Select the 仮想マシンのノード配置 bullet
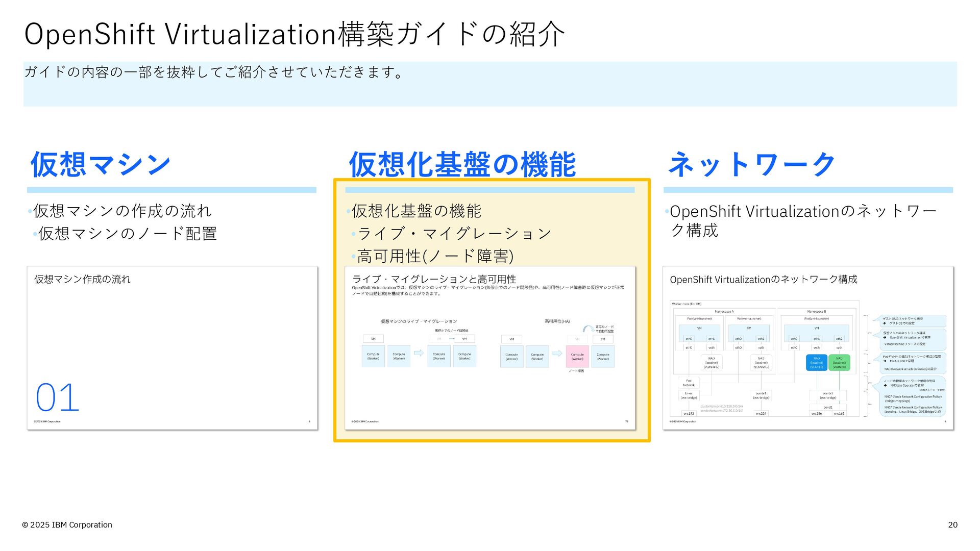The height and width of the screenshot is (551, 980). pos(127,234)
